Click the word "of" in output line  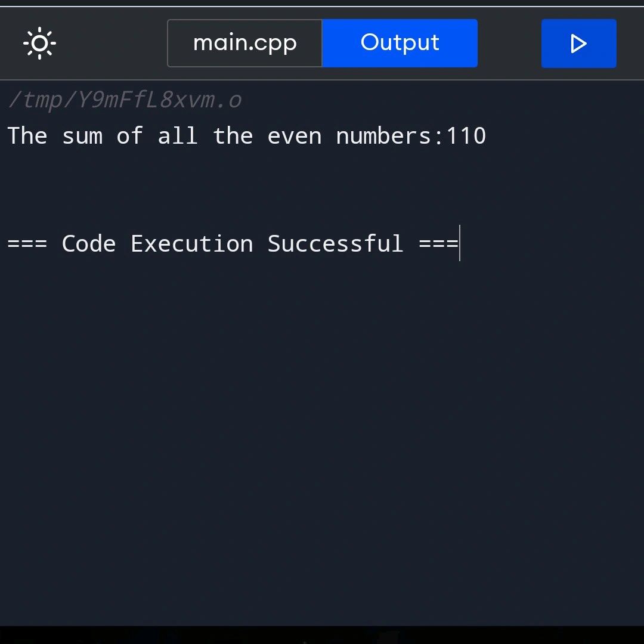[x=130, y=136]
